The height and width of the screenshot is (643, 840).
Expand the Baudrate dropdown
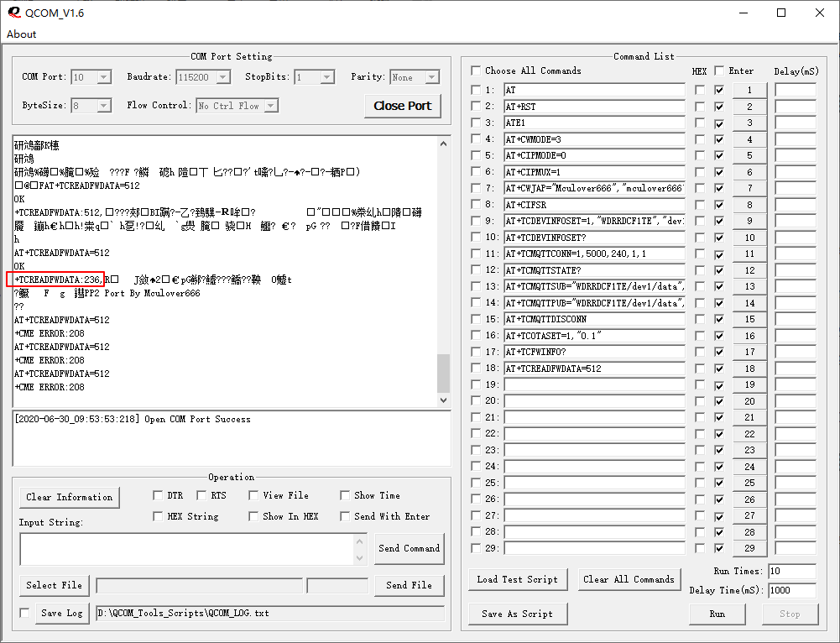pos(223,77)
